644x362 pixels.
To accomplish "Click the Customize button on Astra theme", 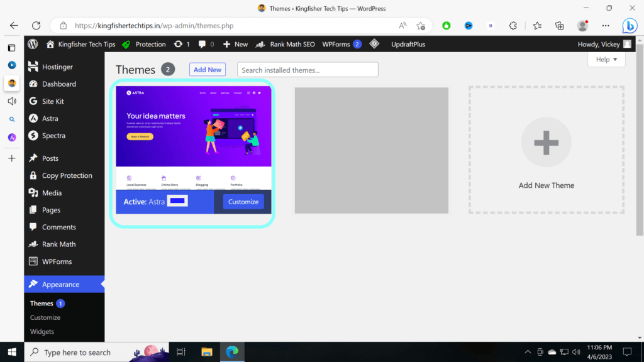I will pos(243,202).
